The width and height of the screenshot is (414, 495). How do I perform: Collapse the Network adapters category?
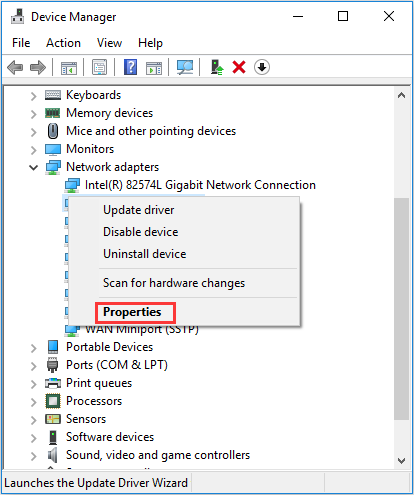[33, 167]
